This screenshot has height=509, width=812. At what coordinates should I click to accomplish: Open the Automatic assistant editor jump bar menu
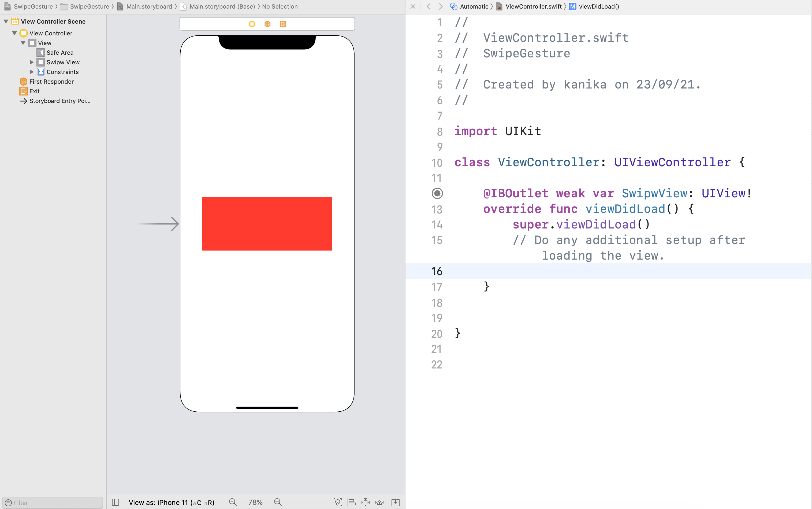[474, 6]
